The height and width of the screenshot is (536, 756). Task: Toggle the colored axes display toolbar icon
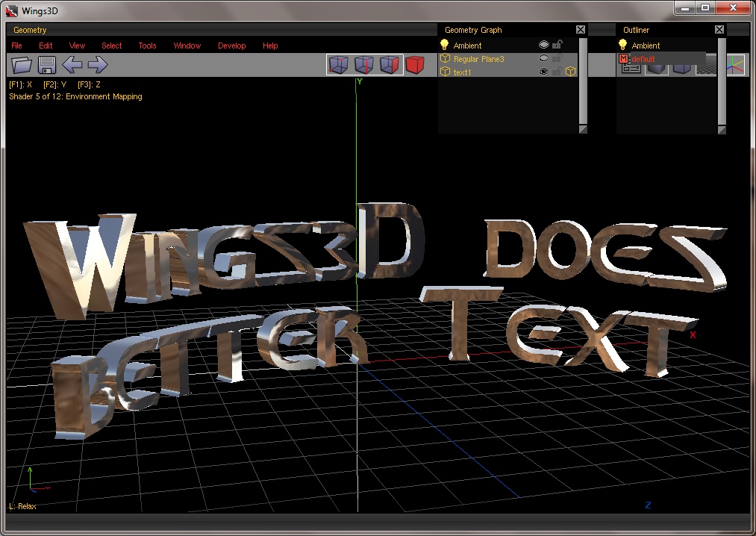coord(735,65)
